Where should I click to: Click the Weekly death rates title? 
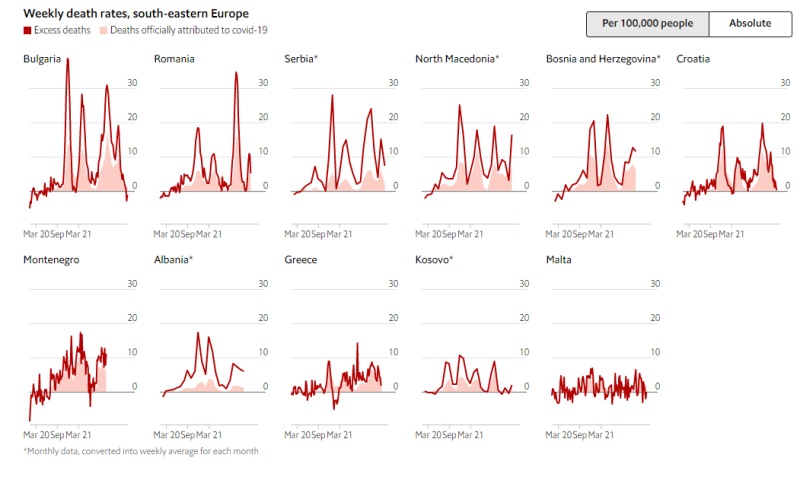(136, 13)
